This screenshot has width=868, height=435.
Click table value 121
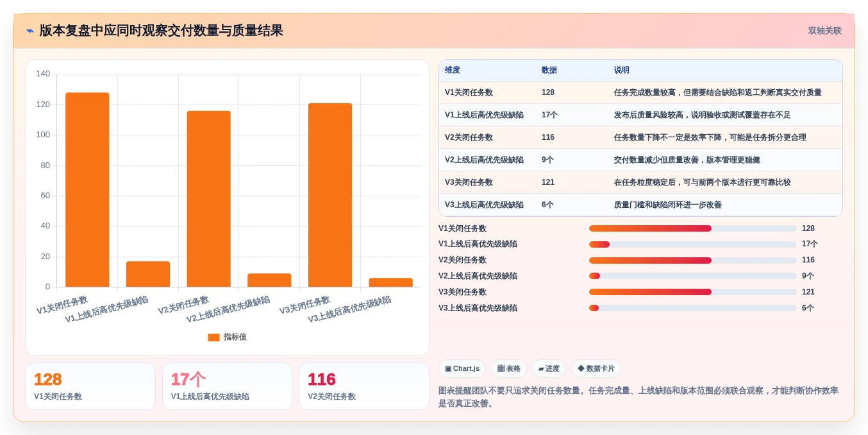pos(548,182)
